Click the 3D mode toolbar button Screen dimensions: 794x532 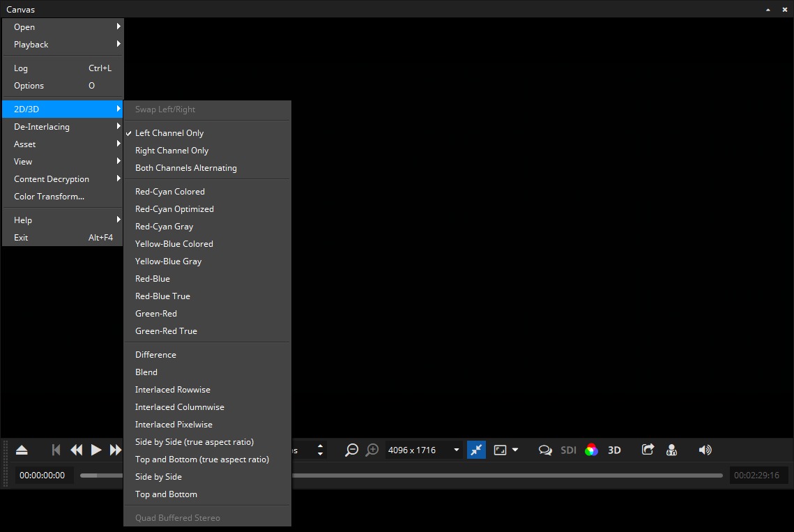614,450
